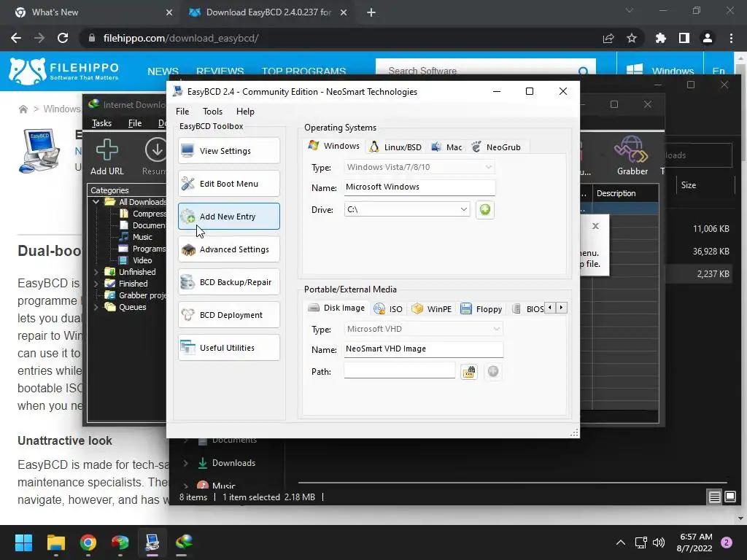747x560 pixels.
Task: Go back in Chrome browser
Action: (x=16, y=38)
